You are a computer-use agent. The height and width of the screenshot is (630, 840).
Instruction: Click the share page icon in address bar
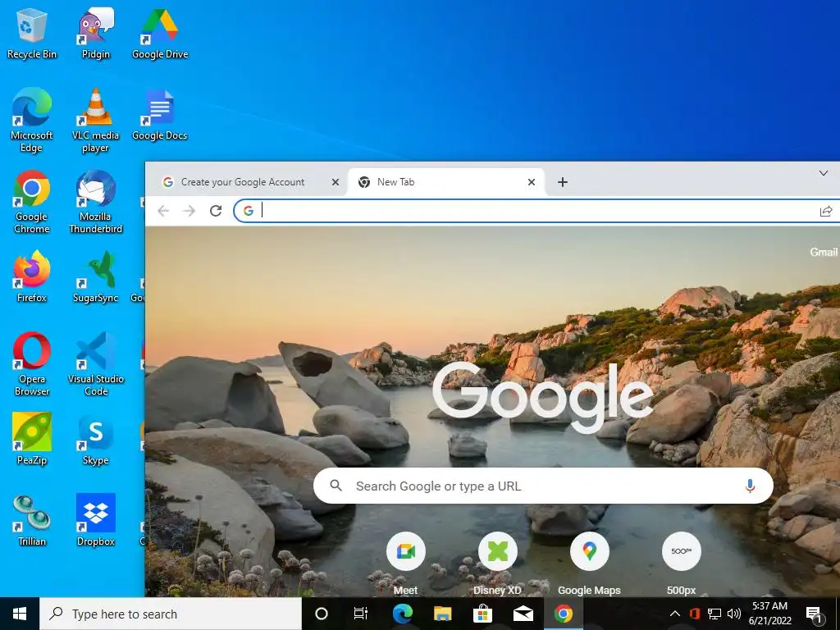(x=826, y=211)
